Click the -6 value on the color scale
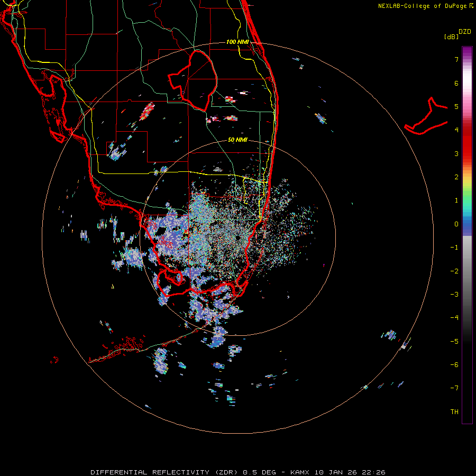Screen dimensions: 476x476 tap(454, 365)
